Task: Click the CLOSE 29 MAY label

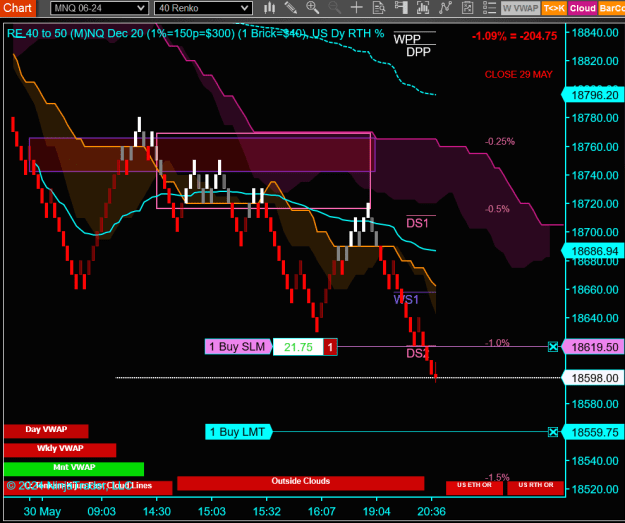Action: (x=519, y=75)
